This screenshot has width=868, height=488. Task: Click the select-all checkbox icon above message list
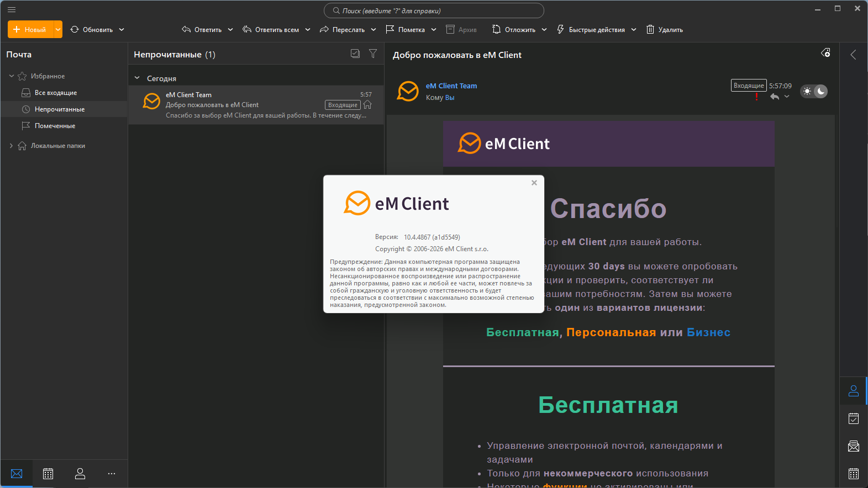[x=355, y=54]
